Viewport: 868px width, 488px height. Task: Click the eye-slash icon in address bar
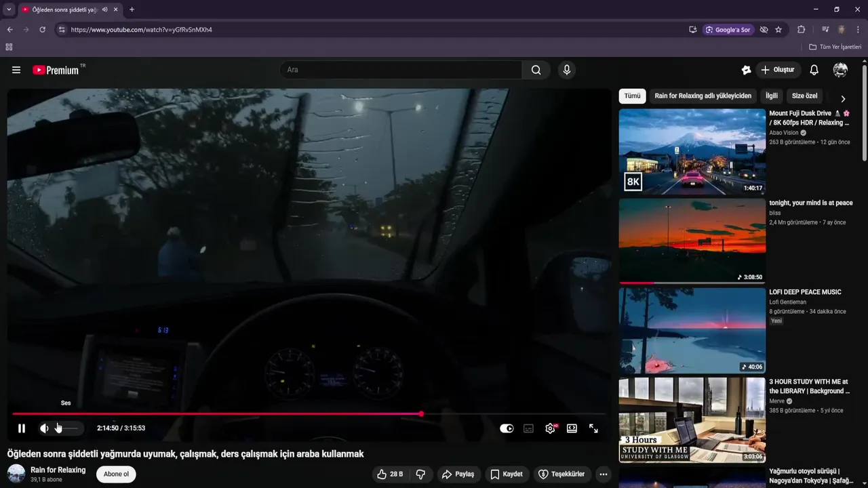point(764,30)
